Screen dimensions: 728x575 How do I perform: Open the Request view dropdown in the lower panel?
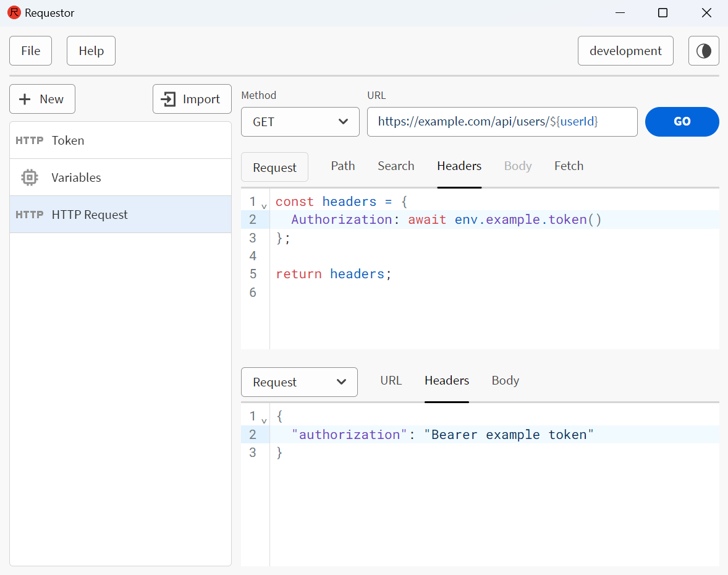(299, 382)
